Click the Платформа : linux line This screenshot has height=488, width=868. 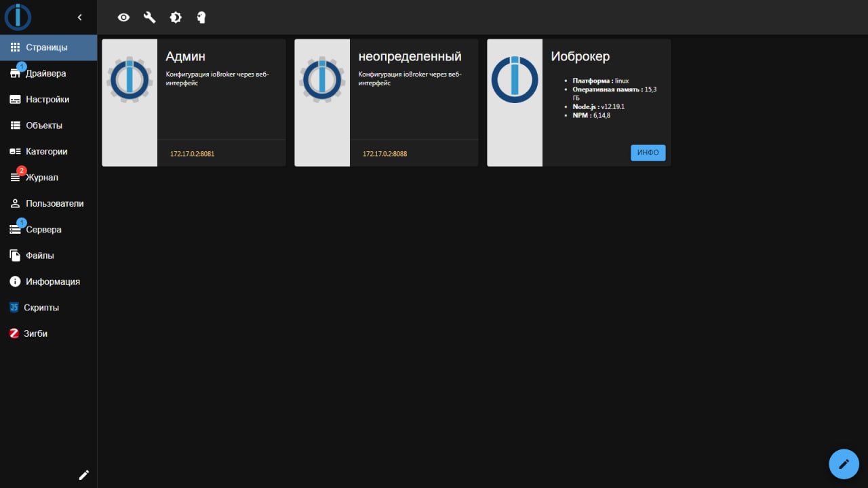600,81
